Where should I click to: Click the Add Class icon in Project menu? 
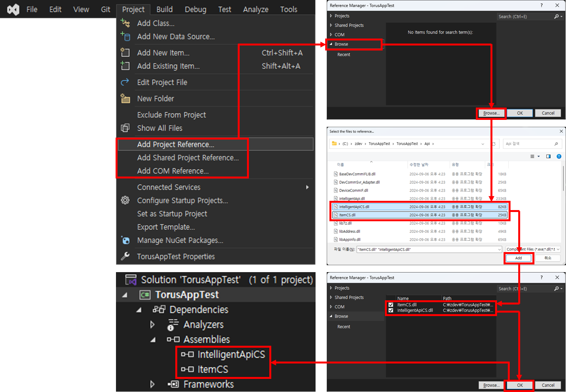coord(125,23)
